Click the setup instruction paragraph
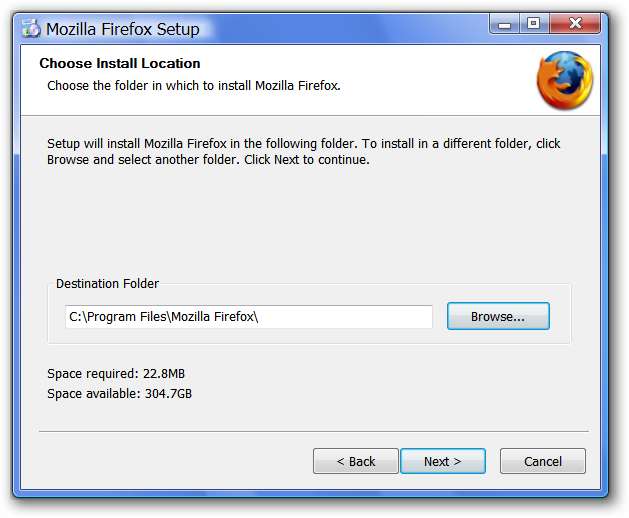 pos(304,151)
